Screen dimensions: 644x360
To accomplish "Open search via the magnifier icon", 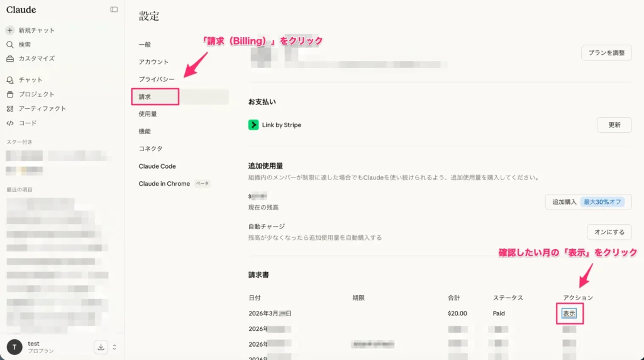I will click(10, 45).
